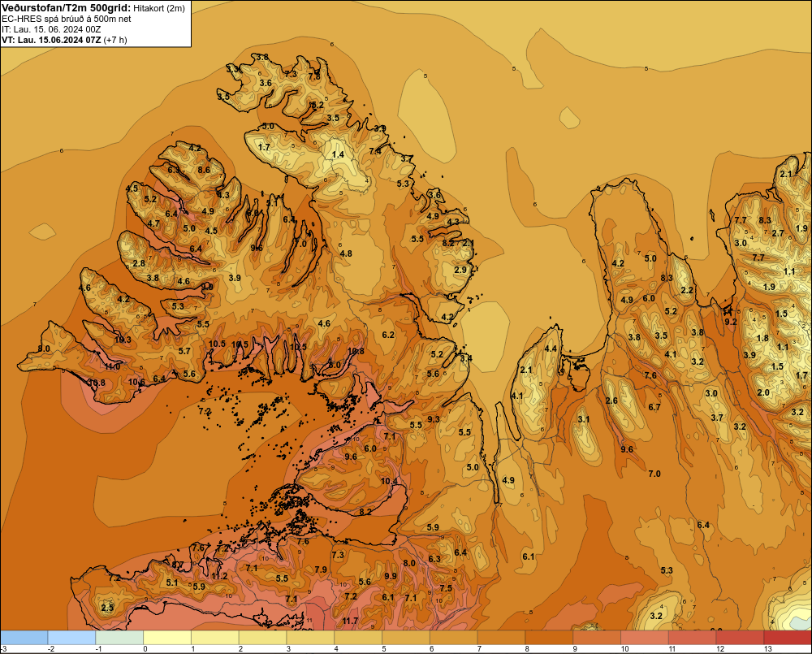Screen dimensions: 812x654
Task: Select the legend swatch between -2 and -1
Action: click(x=71, y=638)
